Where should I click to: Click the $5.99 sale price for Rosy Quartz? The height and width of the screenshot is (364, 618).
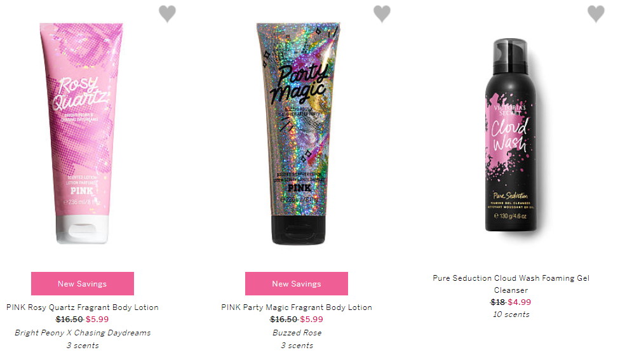pos(97,319)
